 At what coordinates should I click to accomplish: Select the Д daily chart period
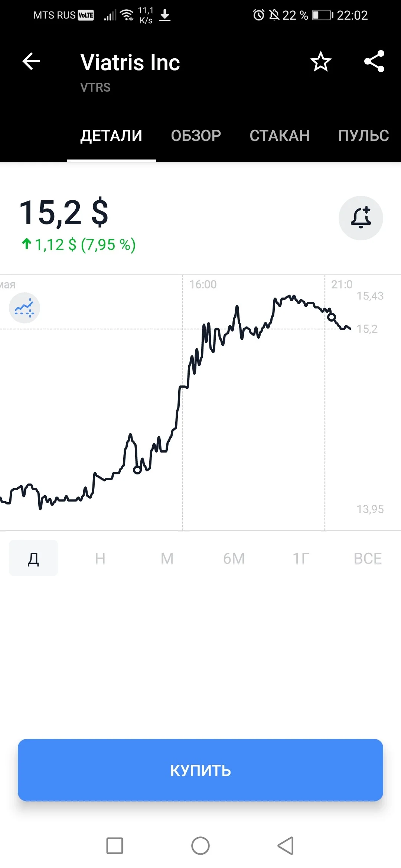click(33, 558)
